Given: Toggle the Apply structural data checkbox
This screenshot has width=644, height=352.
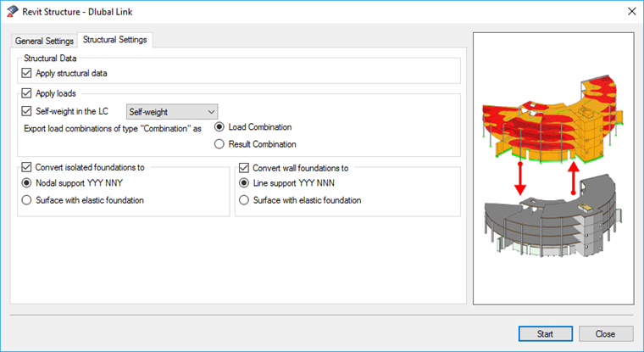Looking at the screenshot, I should point(28,74).
